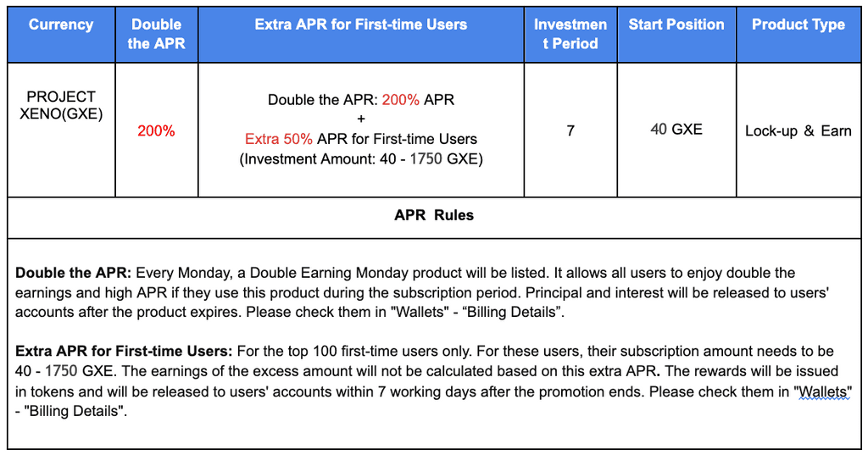
Task: Select the Lock-up & Earn product type cell
Action: tap(798, 130)
